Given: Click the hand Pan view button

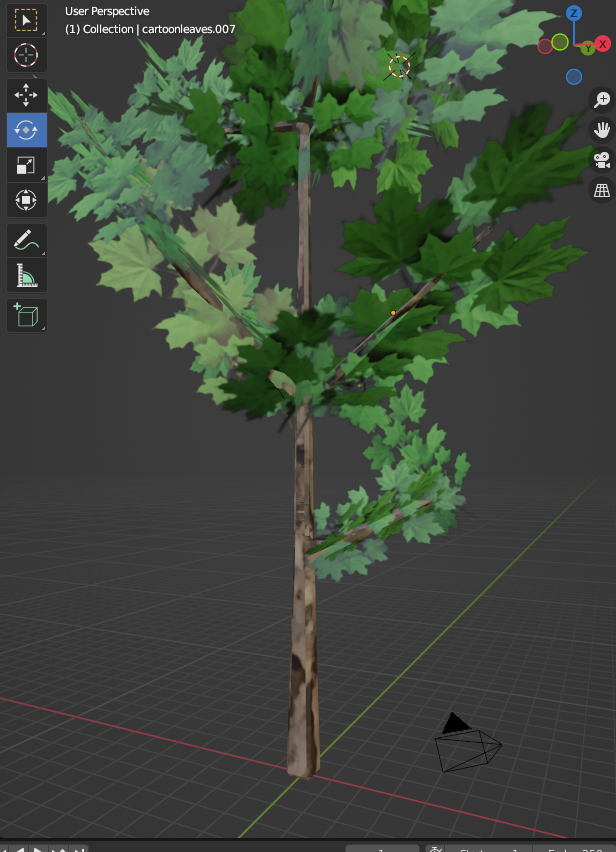Looking at the screenshot, I should pos(602,129).
